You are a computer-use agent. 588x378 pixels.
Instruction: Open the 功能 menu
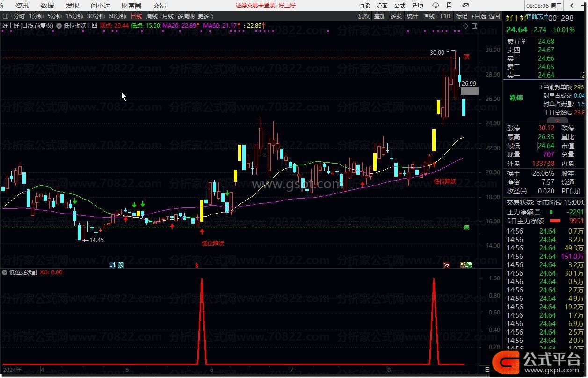[364, 6]
